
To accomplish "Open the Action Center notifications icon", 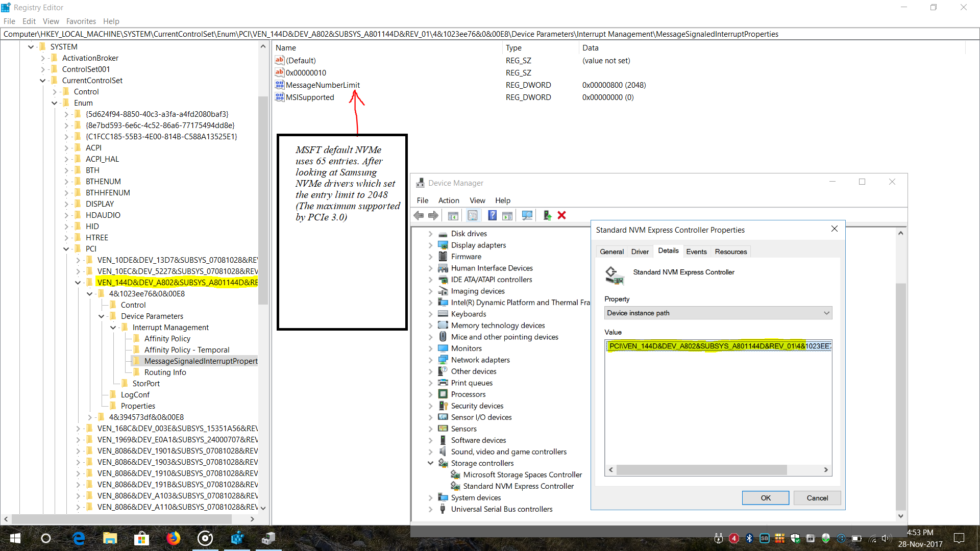I will (959, 538).
